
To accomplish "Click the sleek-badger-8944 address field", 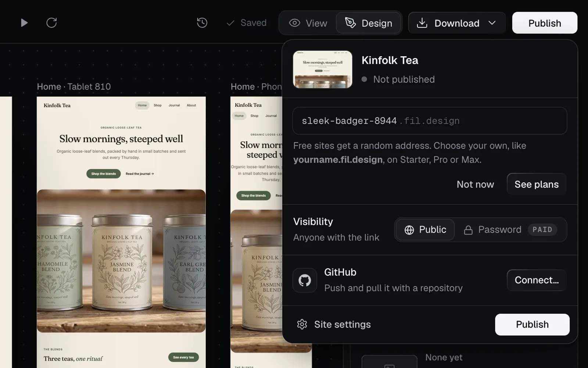I will (430, 121).
